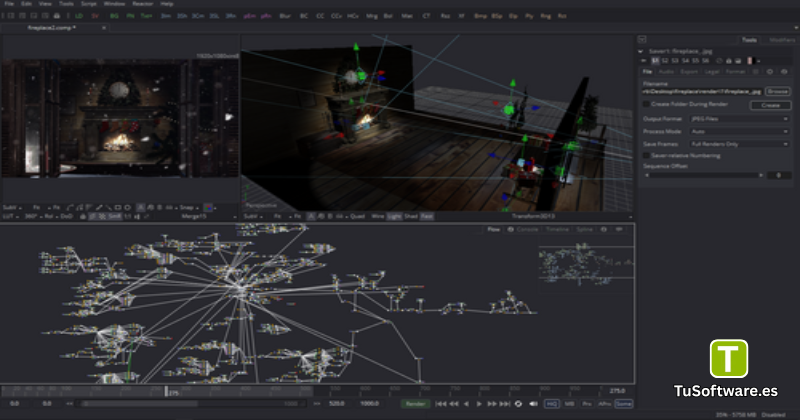Screen dimensions: 800x420
Task: Add a Spotlight 3D (3SL) tool
Action: coord(214,16)
